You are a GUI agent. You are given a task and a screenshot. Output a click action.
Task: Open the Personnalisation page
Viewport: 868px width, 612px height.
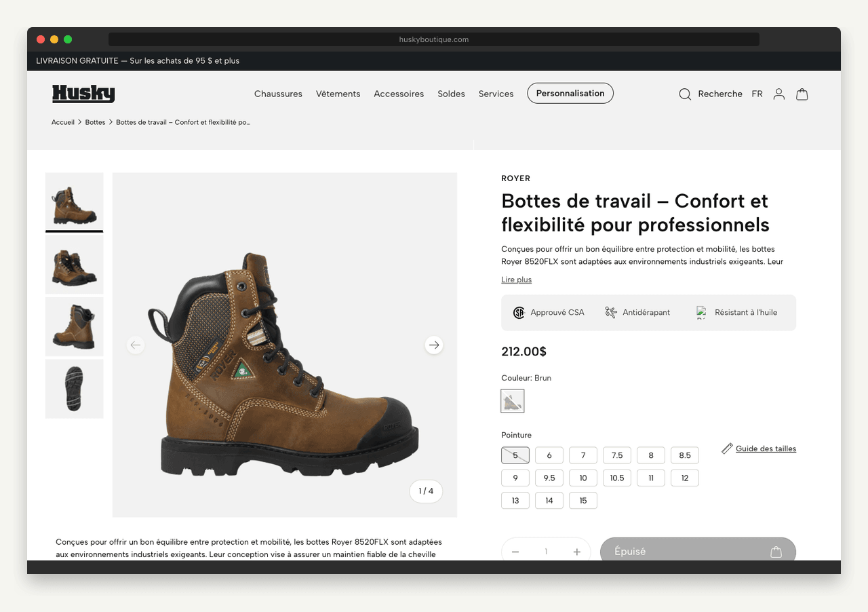[570, 93]
